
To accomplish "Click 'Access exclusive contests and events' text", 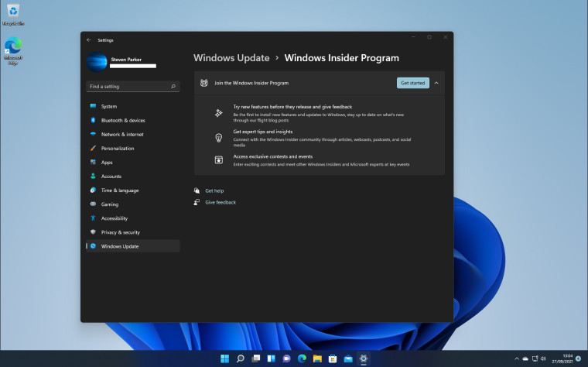I will click(x=273, y=156).
